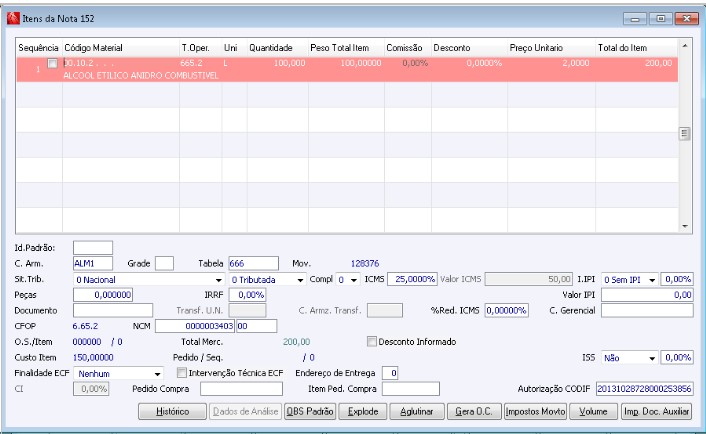Select the ALCOOL ETILICO ANIDRO COMBUSTIVEL row
Viewport: 706px width, 434px height.
coord(347,69)
